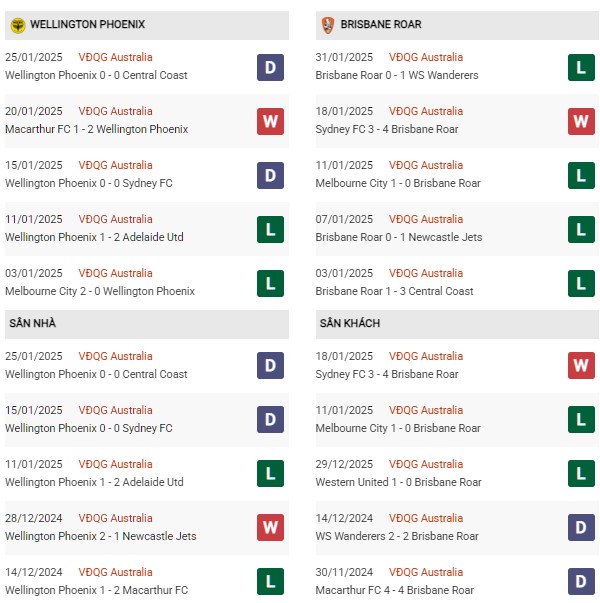Click the D badge beside WS Wanderers 2 - 2 Brisbane Roar
This screenshot has height=603, width=600.
[x=581, y=527]
